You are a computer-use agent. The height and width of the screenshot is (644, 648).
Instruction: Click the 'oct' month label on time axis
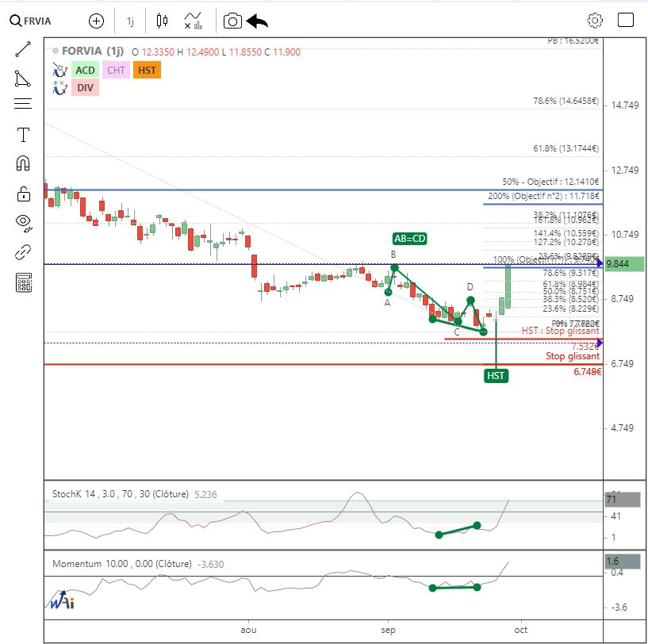[x=521, y=630]
